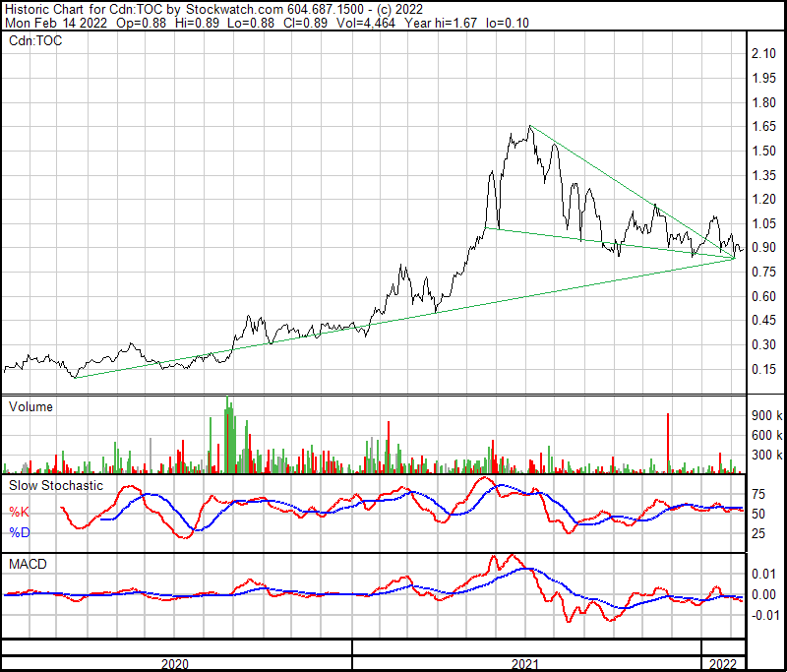Click the 0.45 price axis label
The height and width of the screenshot is (672, 787).
pyautogui.click(x=763, y=320)
